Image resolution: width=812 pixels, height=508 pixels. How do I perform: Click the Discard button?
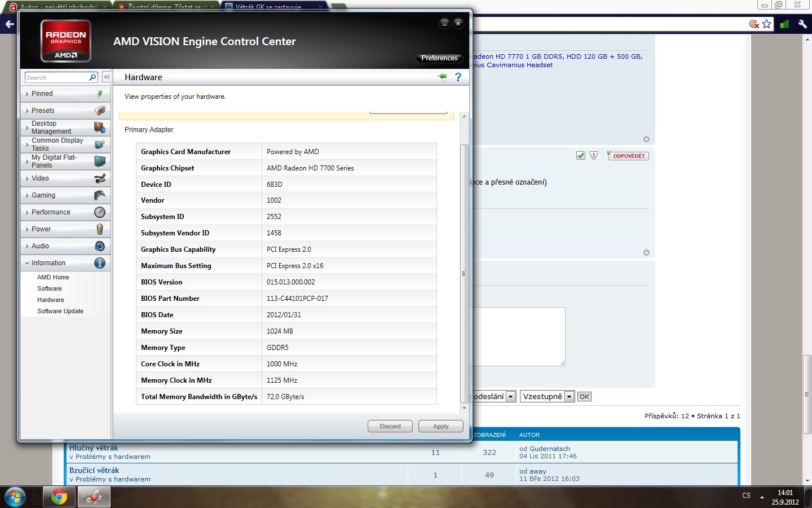390,426
